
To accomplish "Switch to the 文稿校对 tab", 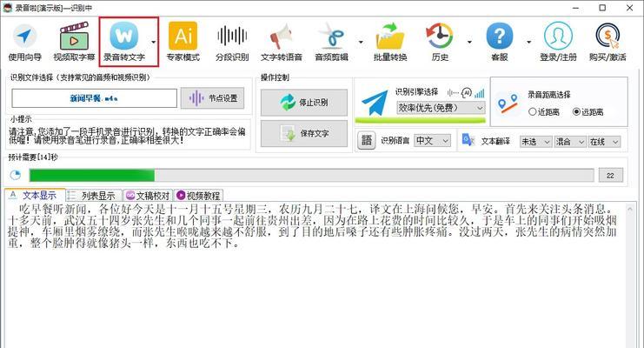I will (148, 196).
